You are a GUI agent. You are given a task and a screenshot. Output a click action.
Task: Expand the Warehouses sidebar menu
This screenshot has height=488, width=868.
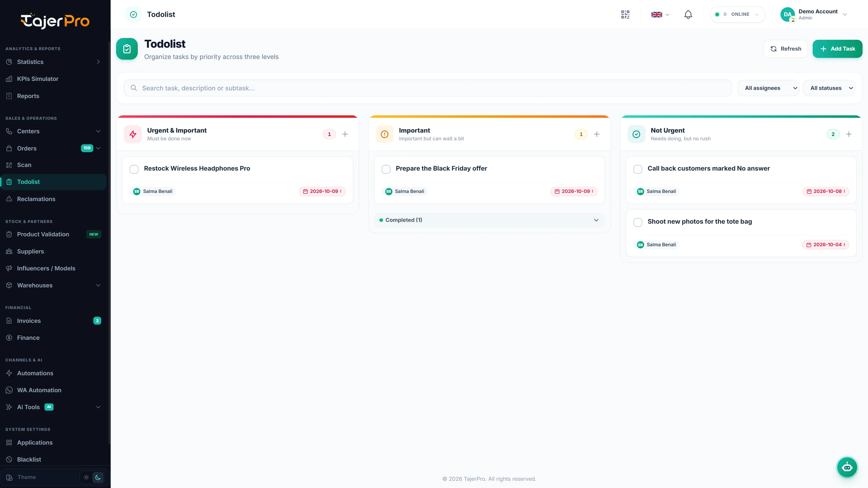54,285
